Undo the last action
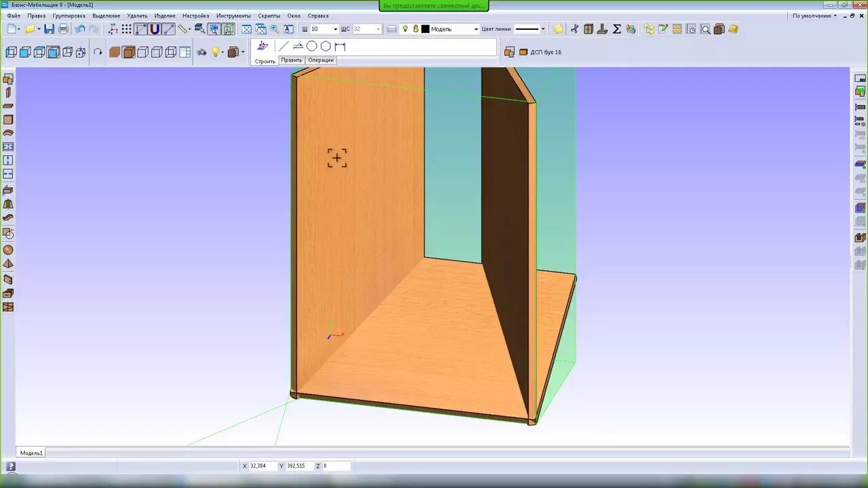Viewport: 868px width, 488px height. (79, 29)
